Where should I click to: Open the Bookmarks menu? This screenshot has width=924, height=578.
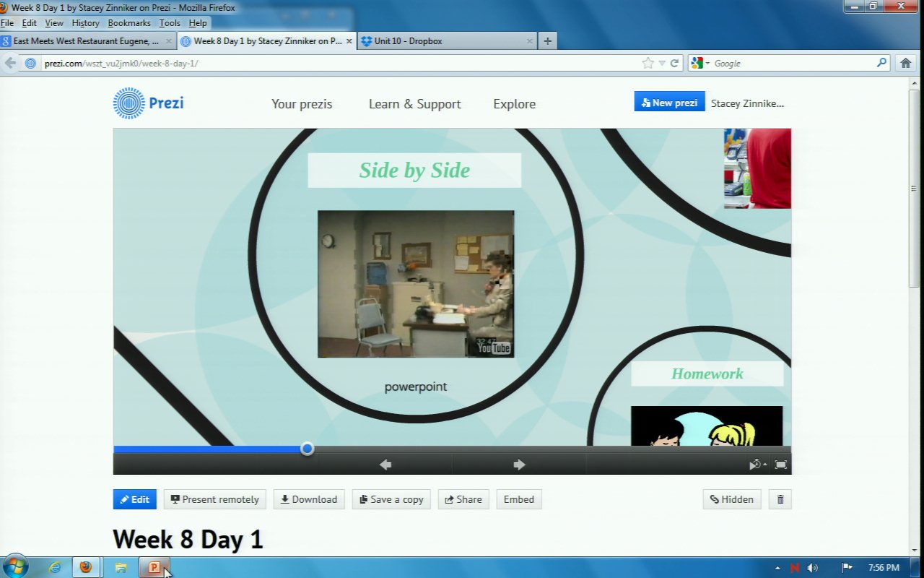pos(129,23)
